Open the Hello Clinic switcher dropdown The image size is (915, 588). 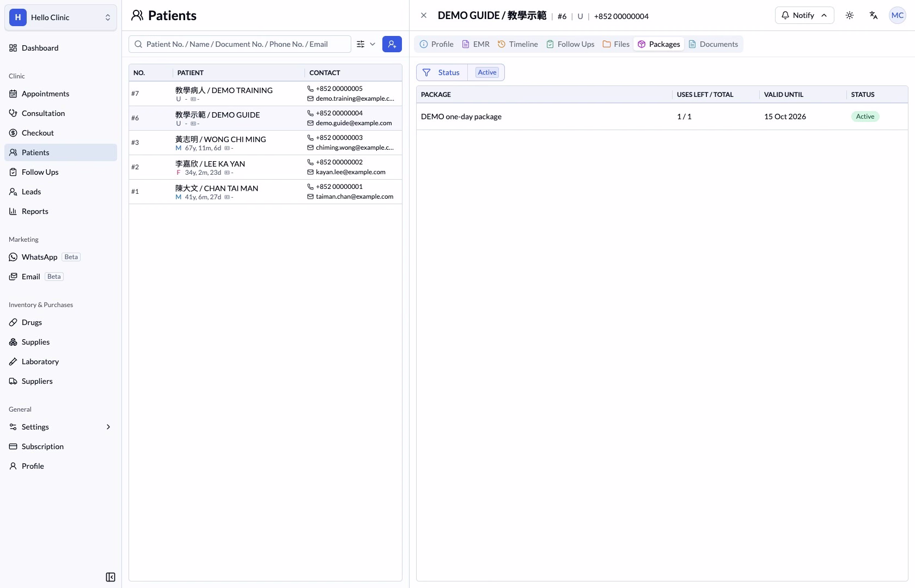coord(60,17)
